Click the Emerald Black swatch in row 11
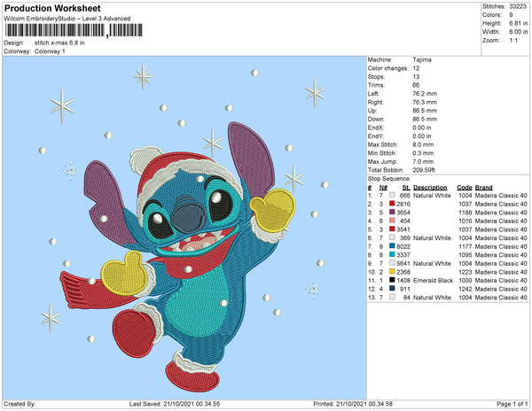 click(392, 280)
